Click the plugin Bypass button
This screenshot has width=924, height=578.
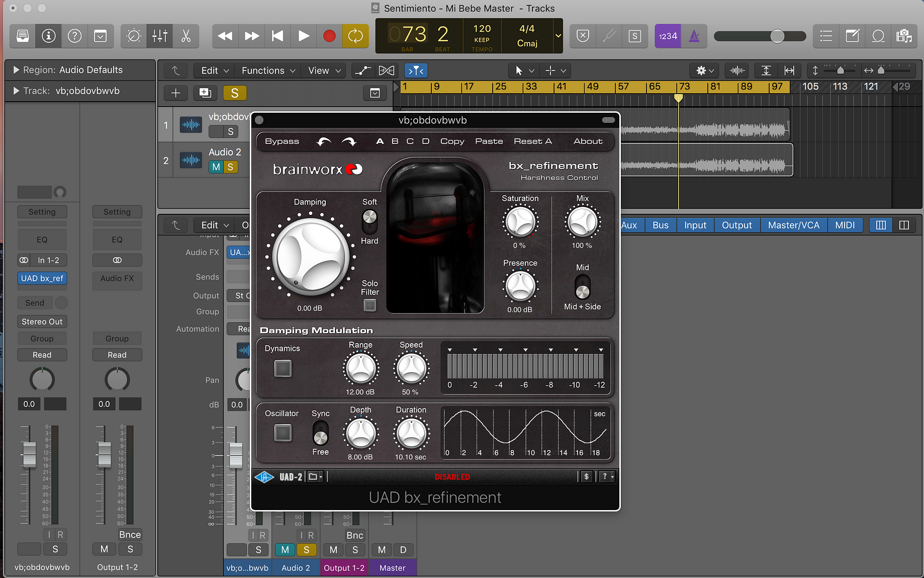point(282,141)
